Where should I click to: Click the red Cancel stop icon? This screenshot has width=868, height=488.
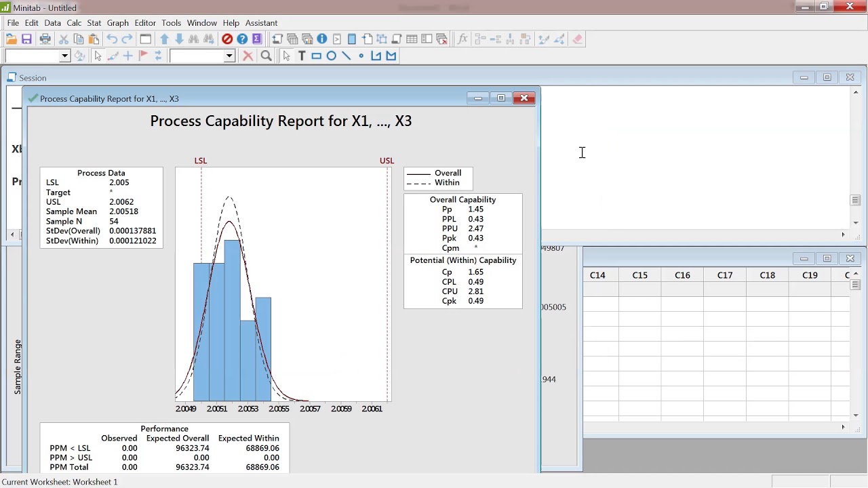pyautogui.click(x=227, y=39)
